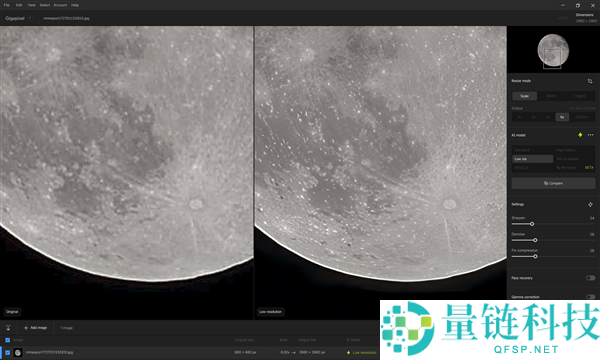The image size is (600, 360).
Task: Open the Select menu
Action: coord(45,5)
